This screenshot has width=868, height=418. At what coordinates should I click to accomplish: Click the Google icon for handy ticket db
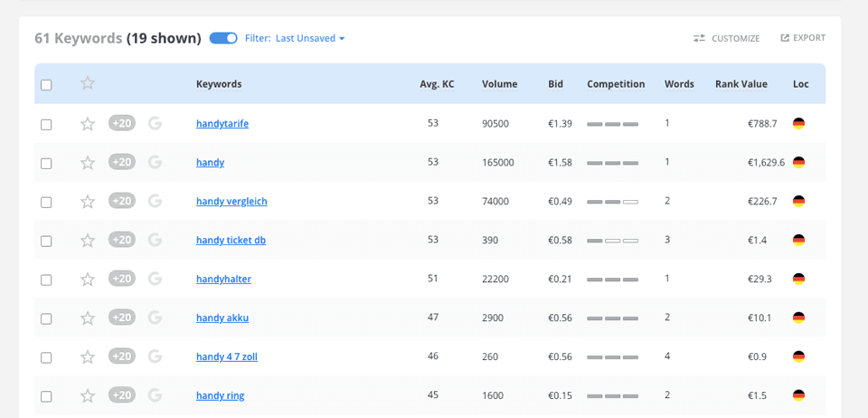click(155, 240)
